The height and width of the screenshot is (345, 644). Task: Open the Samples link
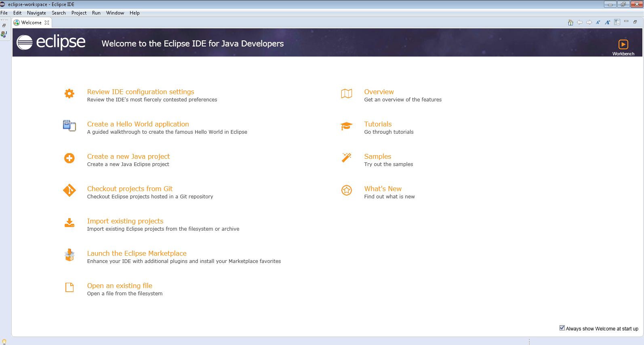pos(378,156)
